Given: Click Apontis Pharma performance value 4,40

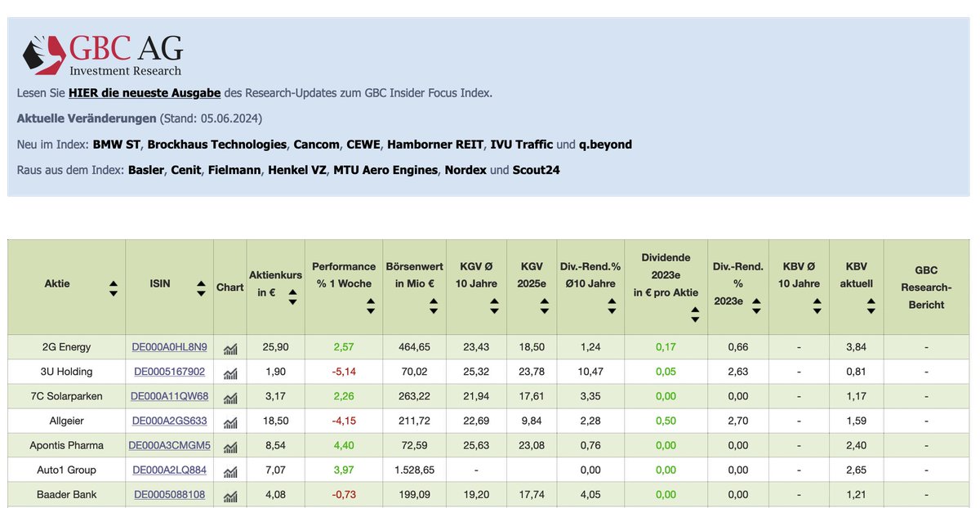Looking at the screenshot, I should point(344,445).
